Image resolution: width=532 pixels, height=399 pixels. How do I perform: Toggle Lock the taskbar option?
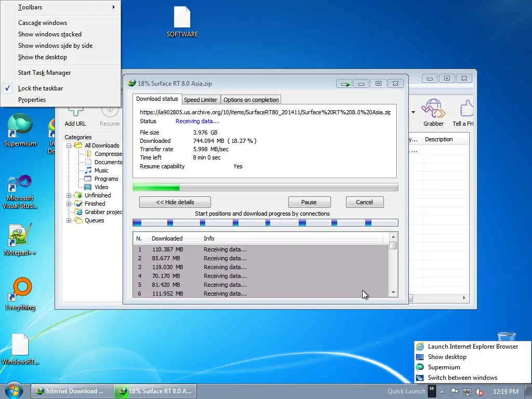(x=41, y=88)
